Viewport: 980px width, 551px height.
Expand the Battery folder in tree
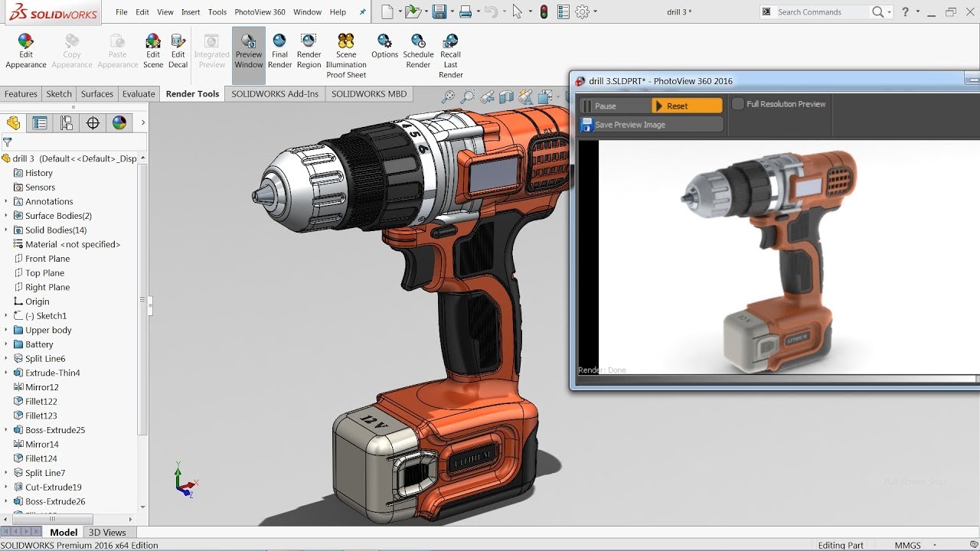(6, 345)
